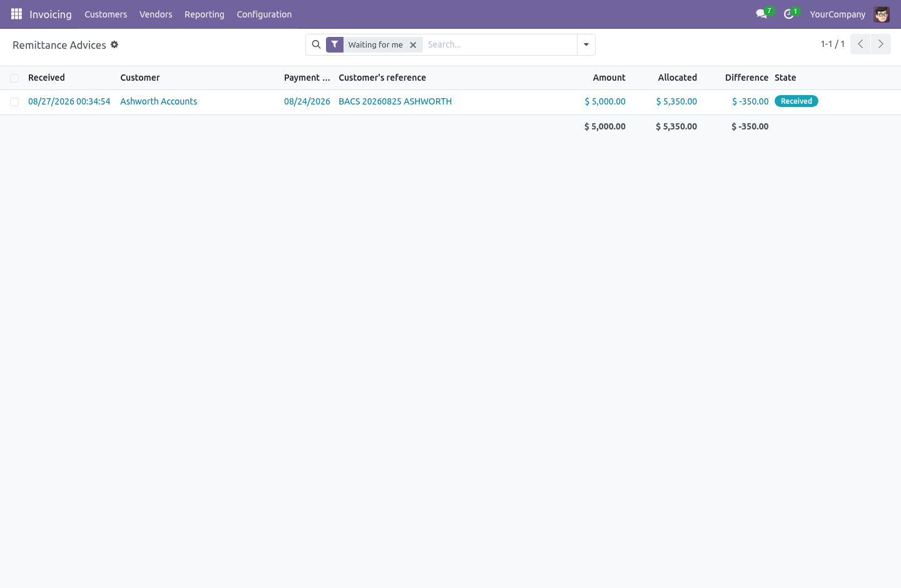The image size is (901, 588).
Task: Expand the search options dropdown
Action: pyautogui.click(x=586, y=44)
